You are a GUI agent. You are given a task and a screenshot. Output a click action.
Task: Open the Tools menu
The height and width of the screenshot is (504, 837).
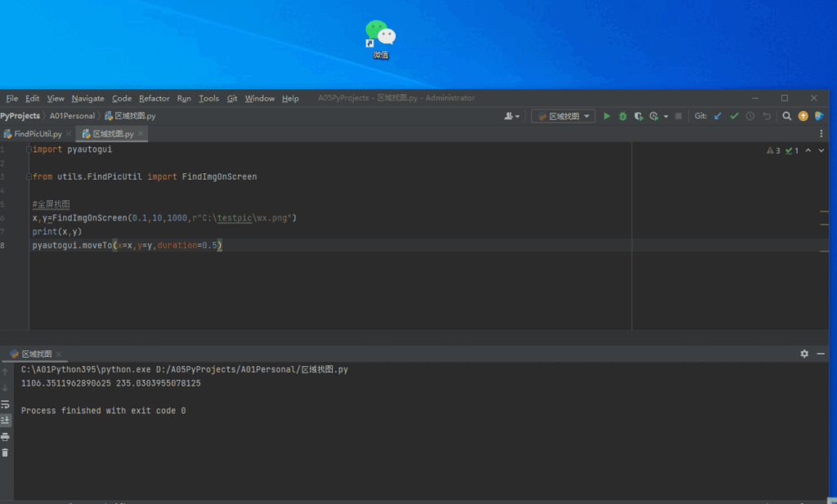click(208, 99)
